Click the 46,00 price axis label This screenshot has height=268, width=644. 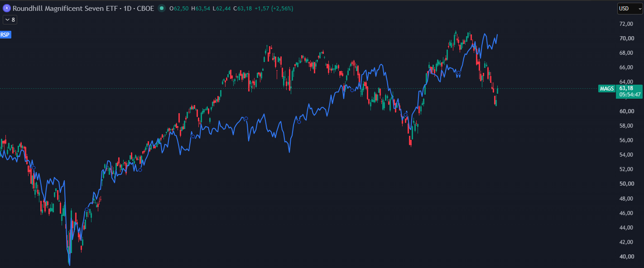626,213
